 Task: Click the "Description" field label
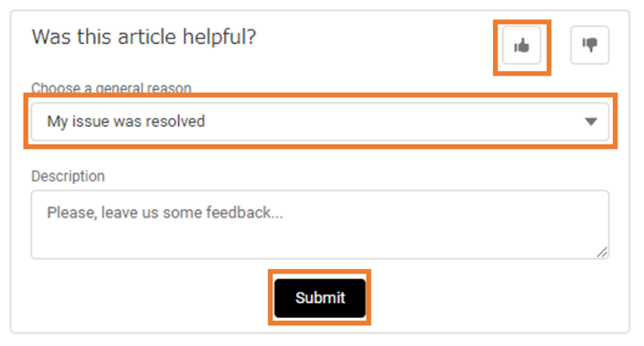point(68,177)
